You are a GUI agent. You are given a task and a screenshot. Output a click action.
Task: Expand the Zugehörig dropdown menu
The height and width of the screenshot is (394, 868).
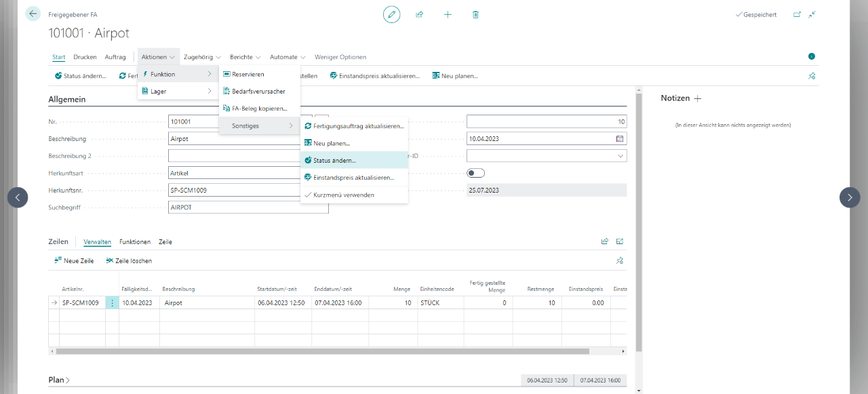tap(202, 57)
